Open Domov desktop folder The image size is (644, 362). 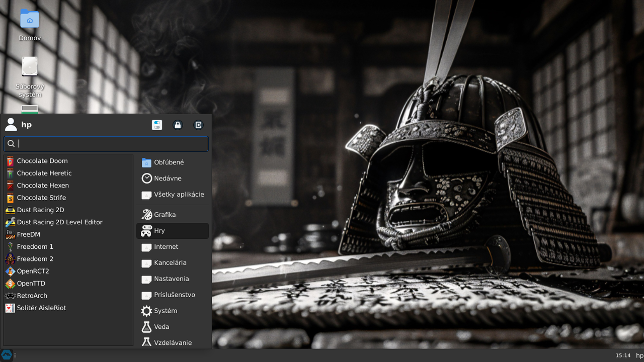click(x=30, y=25)
